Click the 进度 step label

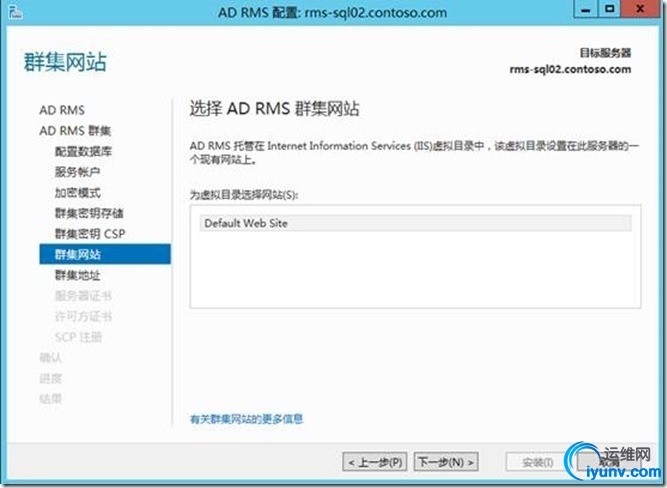[51, 378]
